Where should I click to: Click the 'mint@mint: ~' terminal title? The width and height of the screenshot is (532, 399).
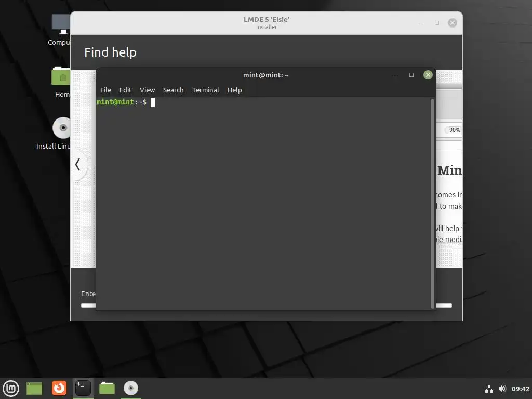265,75
